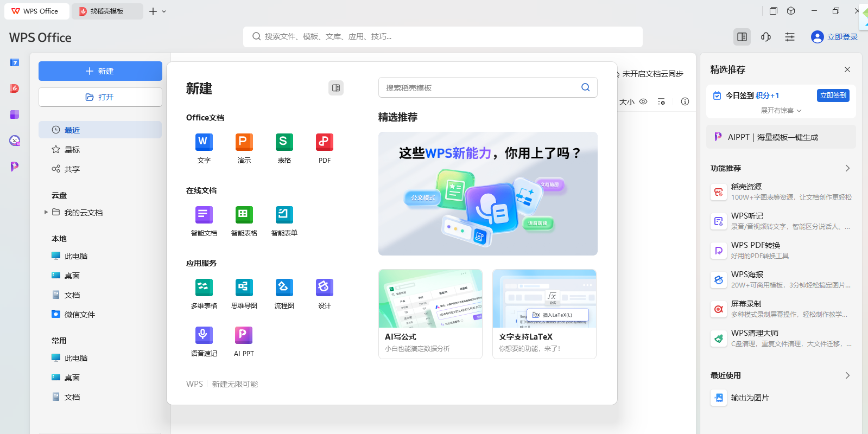868x434 pixels.
Task: Open WPS清理大师 cleaner
Action: 781,338
